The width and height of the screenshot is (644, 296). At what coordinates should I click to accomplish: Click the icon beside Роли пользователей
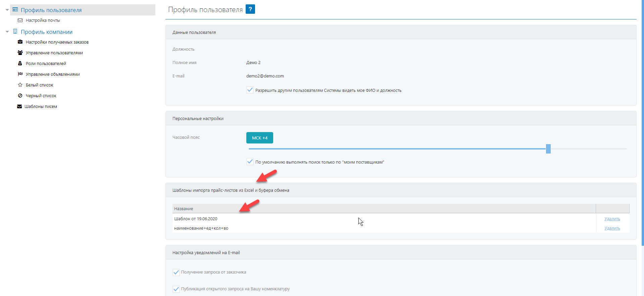[20, 63]
